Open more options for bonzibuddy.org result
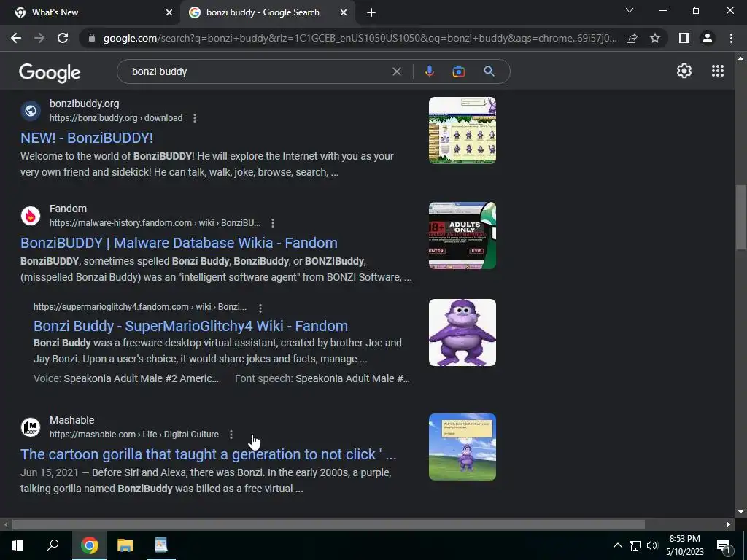This screenshot has width=747, height=560. tap(194, 118)
